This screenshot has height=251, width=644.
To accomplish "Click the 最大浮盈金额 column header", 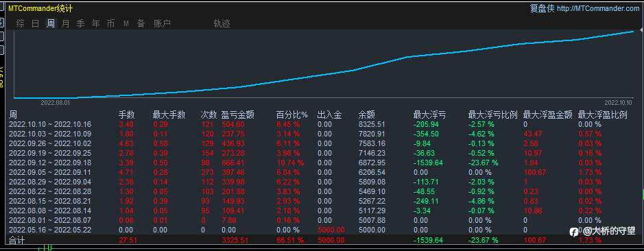I will (x=547, y=115).
